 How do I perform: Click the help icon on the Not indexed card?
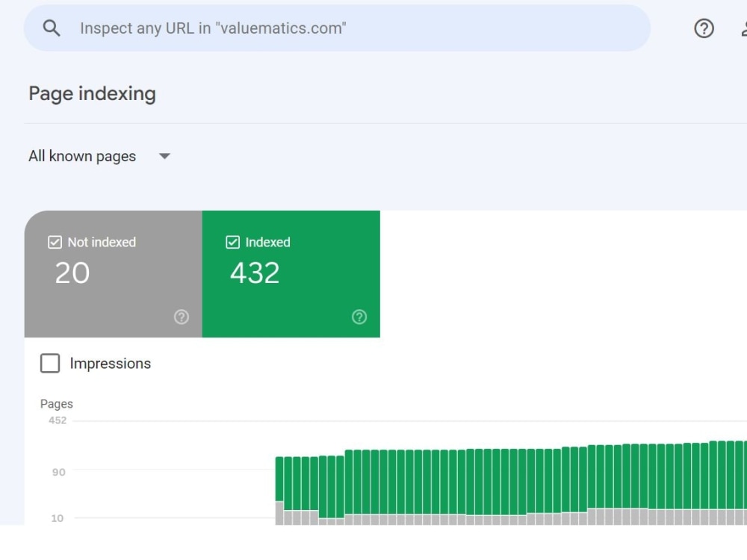click(181, 317)
